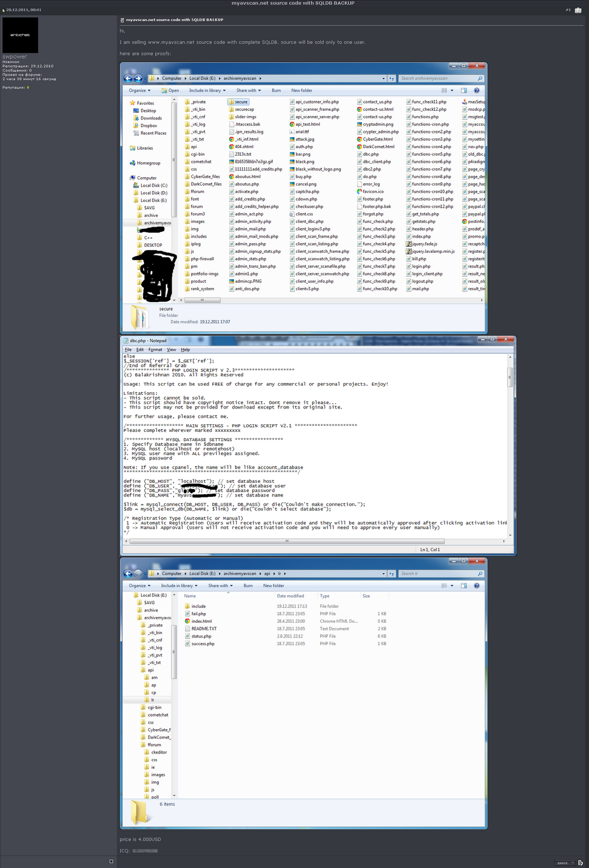Image resolution: width=589 pixels, height=868 pixels.
Task: Click post number #1 link
Action: [x=568, y=10]
